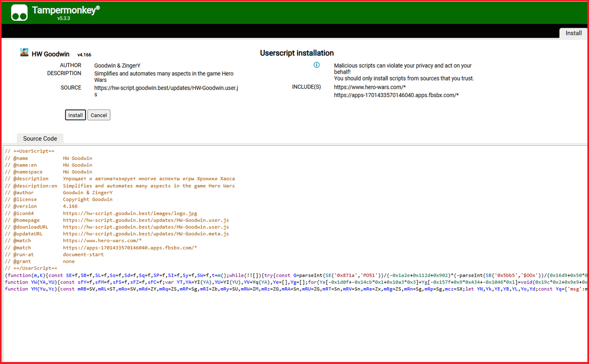Image resolution: width=589 pixels, height=364 pixels.
Task: Click the @run-at document-start line
Action: (54, 254)
